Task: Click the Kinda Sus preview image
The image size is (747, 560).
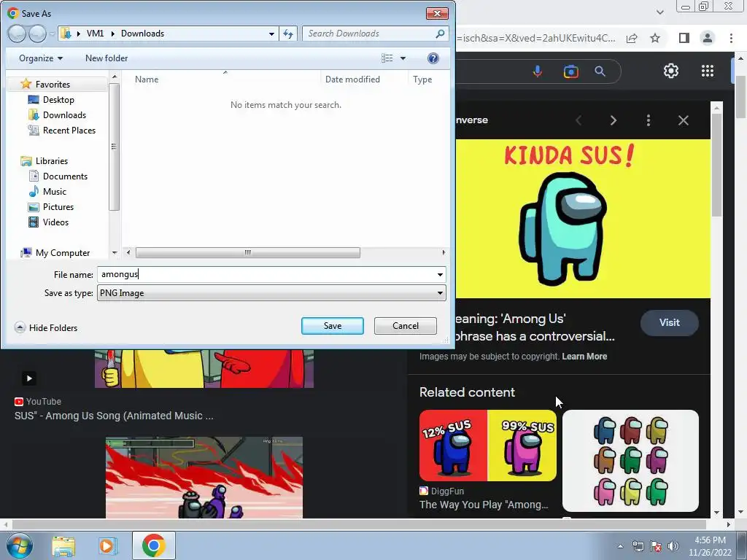Action: tap(583, 219)
